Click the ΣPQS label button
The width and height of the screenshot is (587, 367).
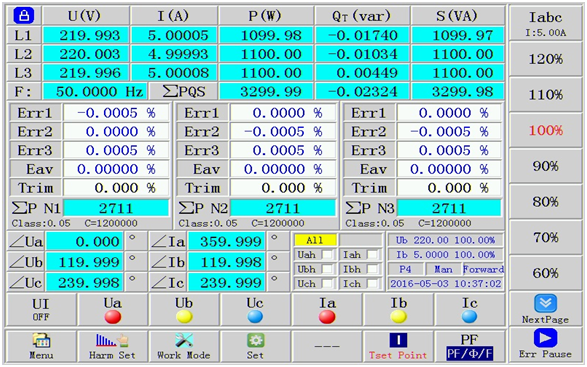pos(183,91)
